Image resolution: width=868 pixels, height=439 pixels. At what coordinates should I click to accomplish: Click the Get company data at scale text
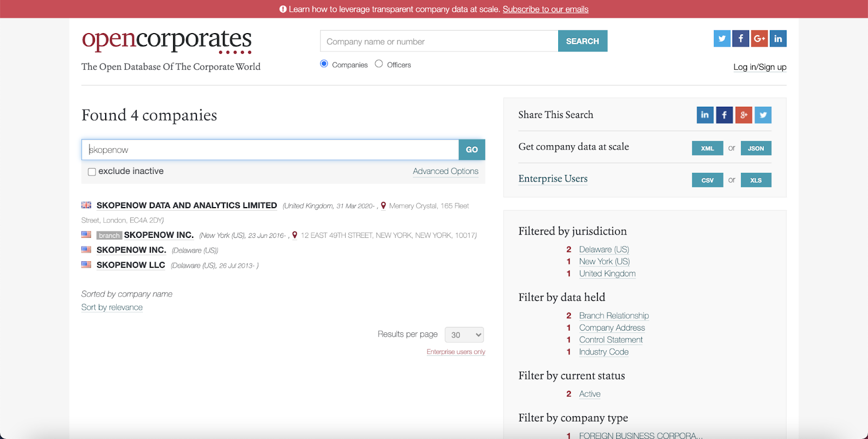point(573,147)
